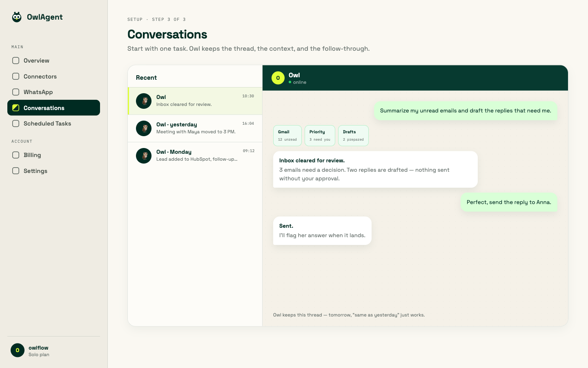Open the WhatsApp section
Image resolution: width=588 pixels, height=368 pixels.
coord(53,92)
